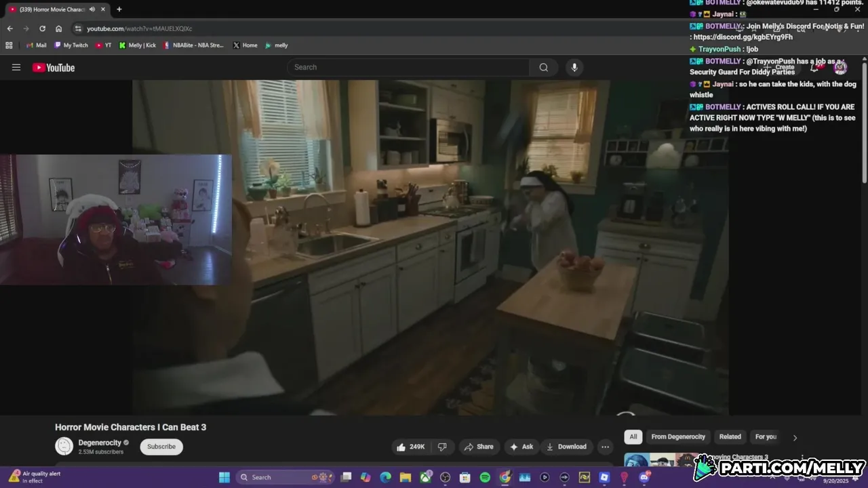This screenshot has width=868, height=488.
Task: Open the X Home bookmark
Action: pyautogui.click(x=245, y=45)
